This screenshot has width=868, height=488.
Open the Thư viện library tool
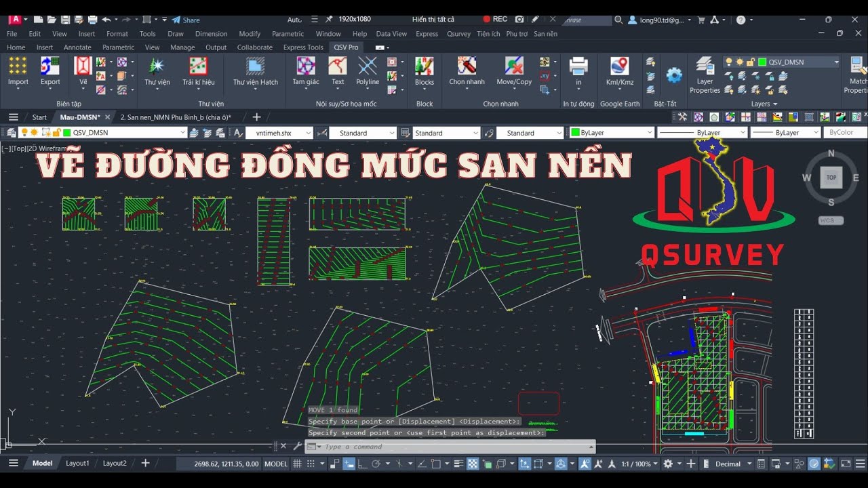(x=157, y=72)
